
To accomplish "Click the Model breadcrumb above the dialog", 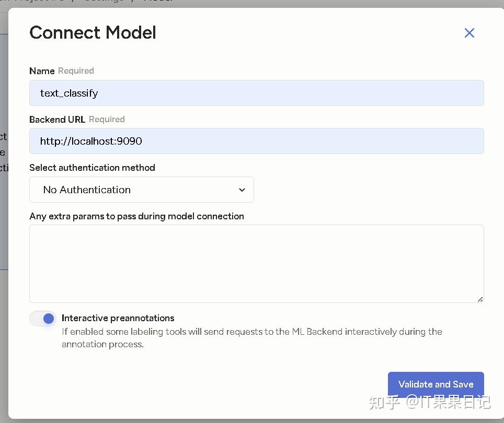I will [x=157, y=2].
